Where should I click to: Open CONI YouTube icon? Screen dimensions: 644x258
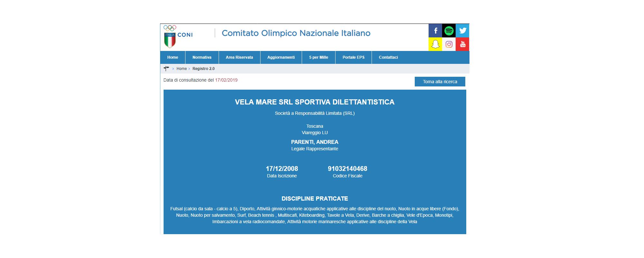tap(462, 44)
